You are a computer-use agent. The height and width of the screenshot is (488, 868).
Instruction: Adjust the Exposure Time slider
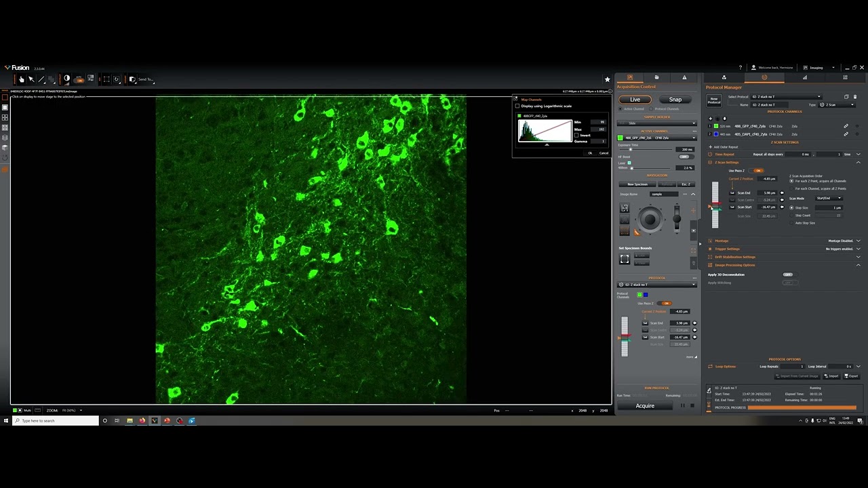pyautogui.click(x=631, y=149)
